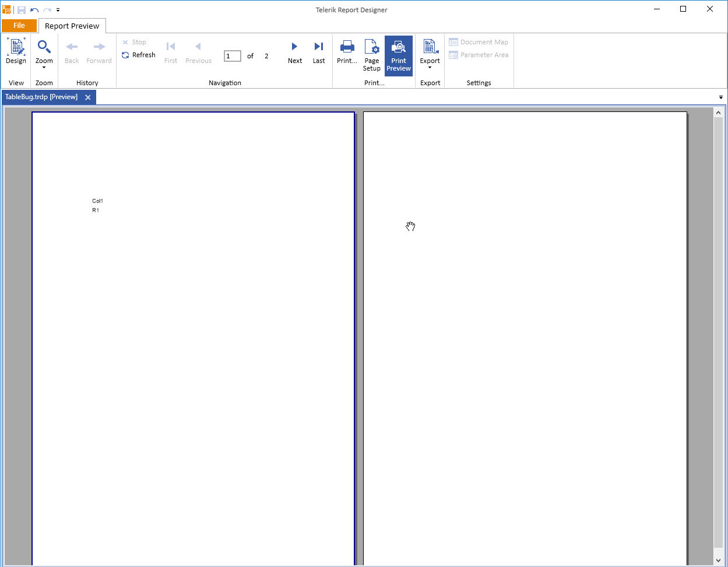Open the File menu
Viewport: 728px width, 567px height.
coord(19,26)
